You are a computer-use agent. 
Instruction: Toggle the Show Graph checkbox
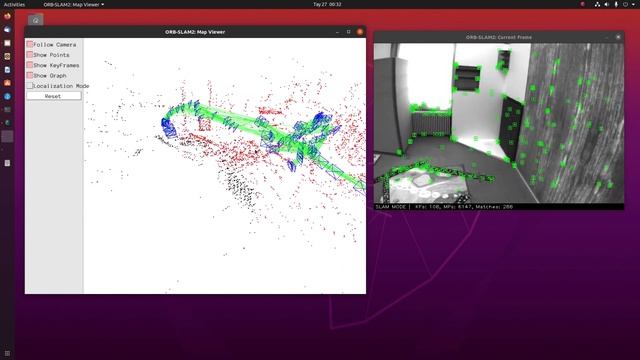coord(30,76)
